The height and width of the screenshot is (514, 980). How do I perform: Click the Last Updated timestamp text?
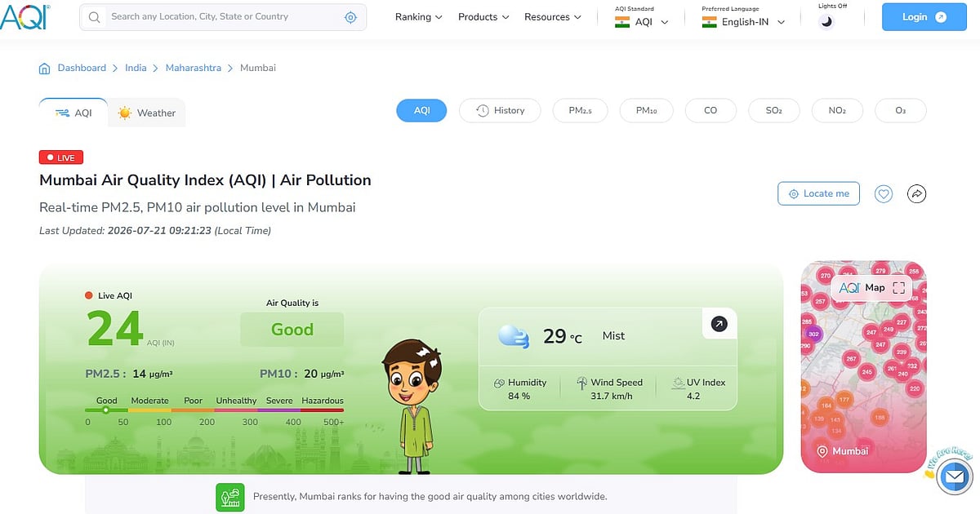tap(155, 231)
